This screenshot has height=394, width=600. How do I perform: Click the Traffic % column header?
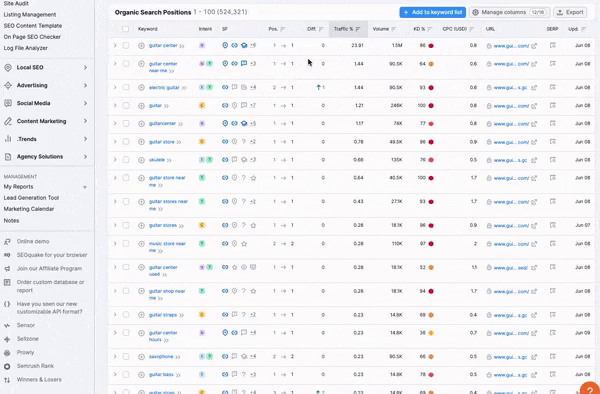pyautogui.click(x=348, y=29)
